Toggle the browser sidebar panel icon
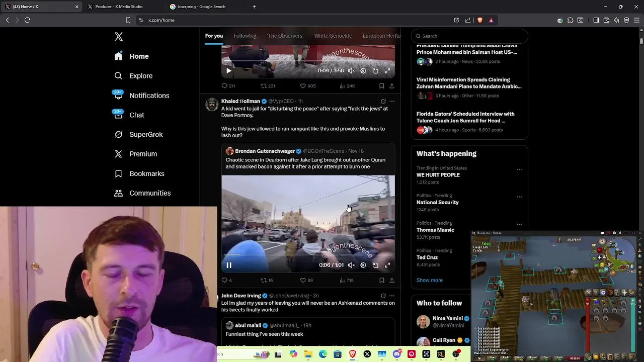This screenshot has height=362, width=644. pyautogui.click(x=596, y=20)
